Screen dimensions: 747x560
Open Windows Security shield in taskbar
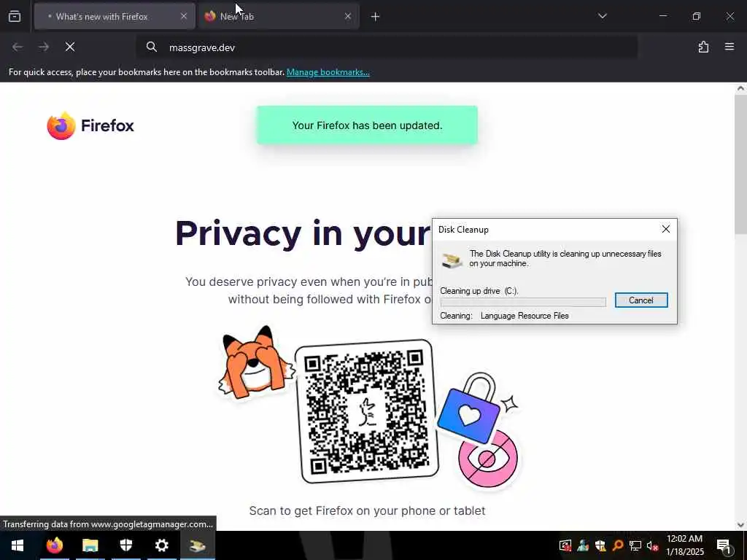pos(125,545)
